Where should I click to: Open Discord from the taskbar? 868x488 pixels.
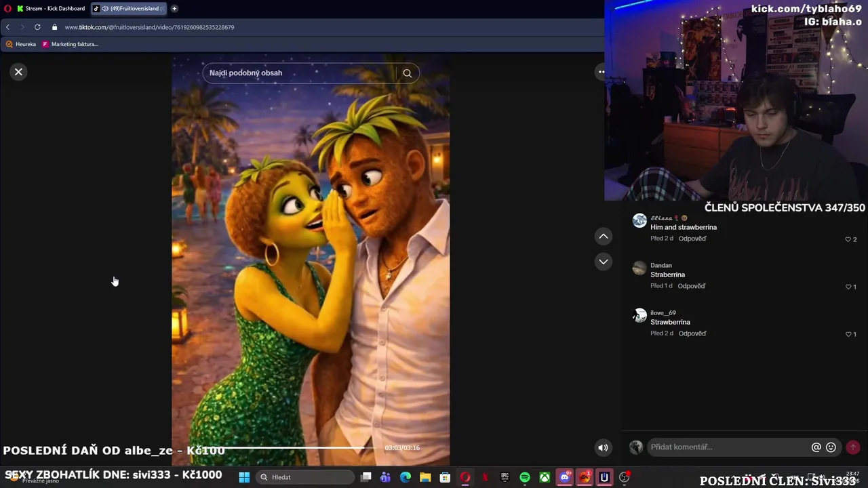[565, 477]
